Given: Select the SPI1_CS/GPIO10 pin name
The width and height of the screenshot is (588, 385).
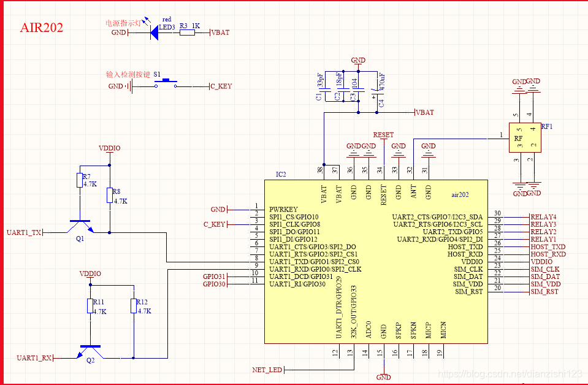Looking at the screenshot, I should [294, 217].
